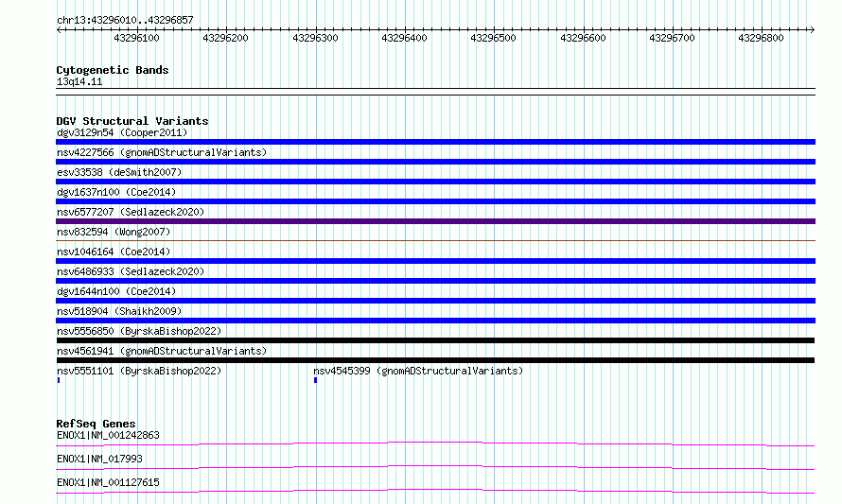
Task: Open nsv4227566 gnomADStructuralVariants label
Action: (x=162, y=152)
